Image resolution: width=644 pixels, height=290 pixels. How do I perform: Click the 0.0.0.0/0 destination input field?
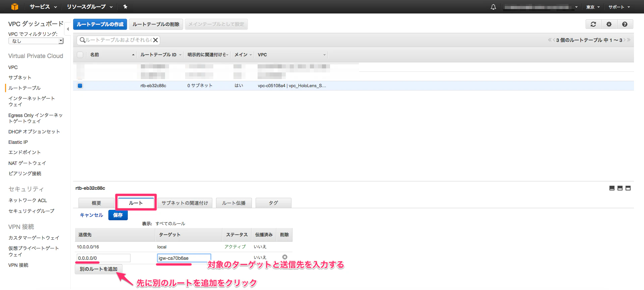[x=104, y=258]
